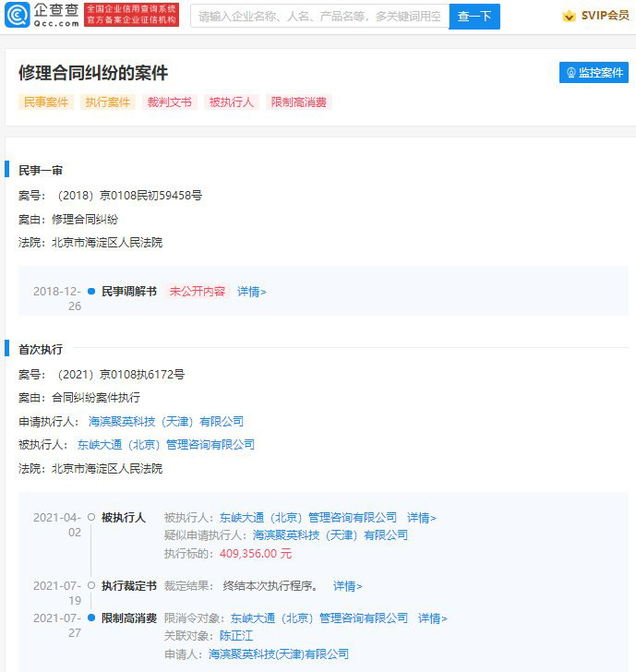Open 限消令对象 company 东峡大通 link
This screenshot has height=672, width=636.
point(319,618)
